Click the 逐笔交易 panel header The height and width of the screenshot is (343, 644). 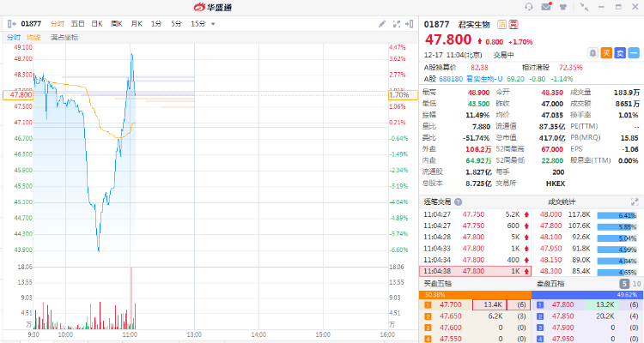[x=437, y=202]
